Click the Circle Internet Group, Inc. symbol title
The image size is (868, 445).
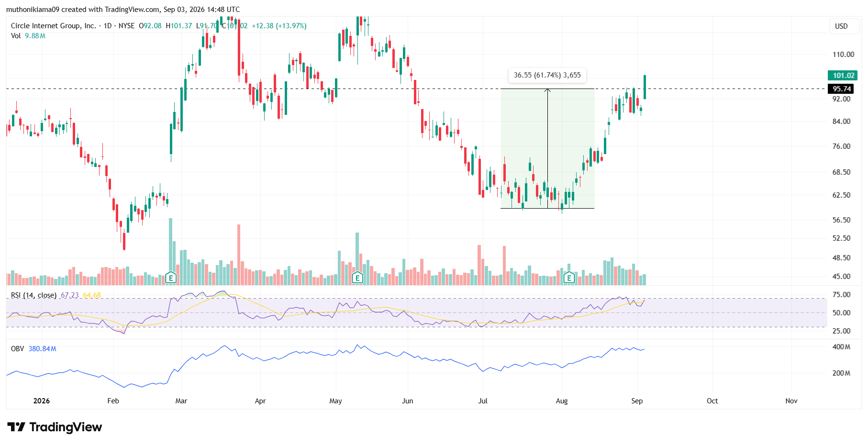[53, 26]
